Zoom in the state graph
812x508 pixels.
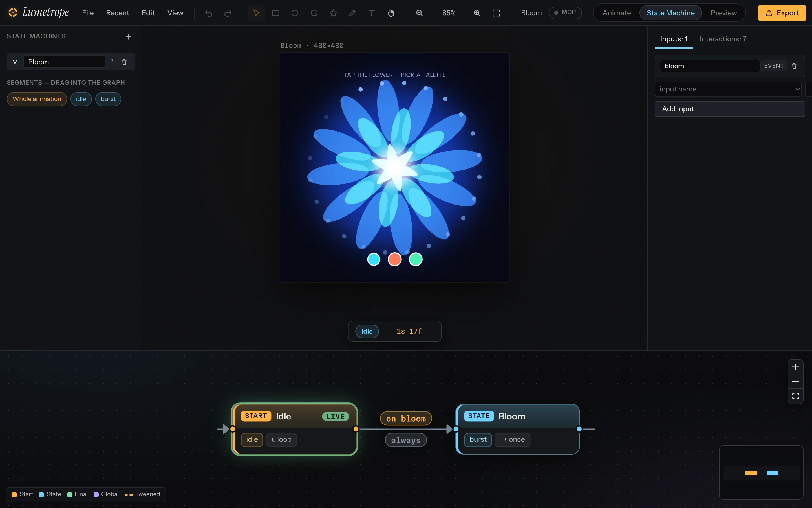(796, 367)
